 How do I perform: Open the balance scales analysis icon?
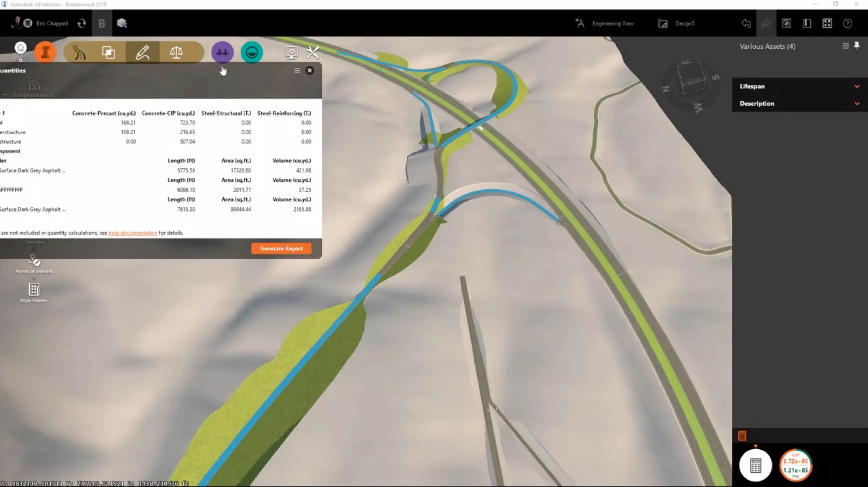(x=176, y=53)
